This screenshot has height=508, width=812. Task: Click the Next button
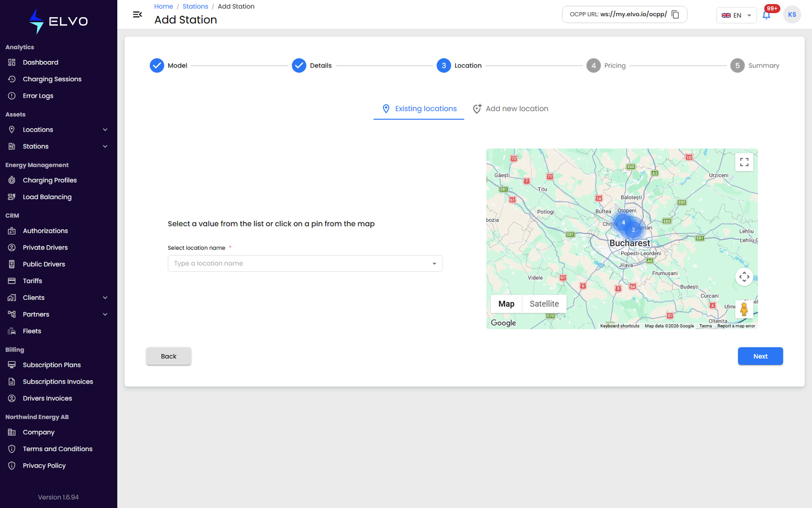point(760,356)
